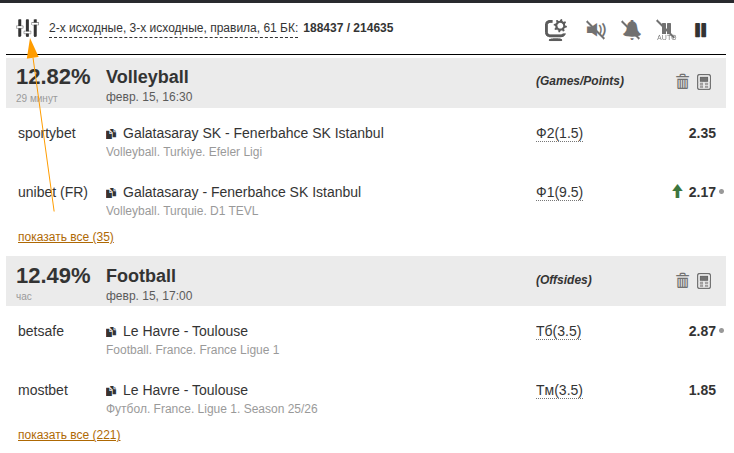
Task: Open calculator for the Football surebet
Action: click(x=704, y=281)
